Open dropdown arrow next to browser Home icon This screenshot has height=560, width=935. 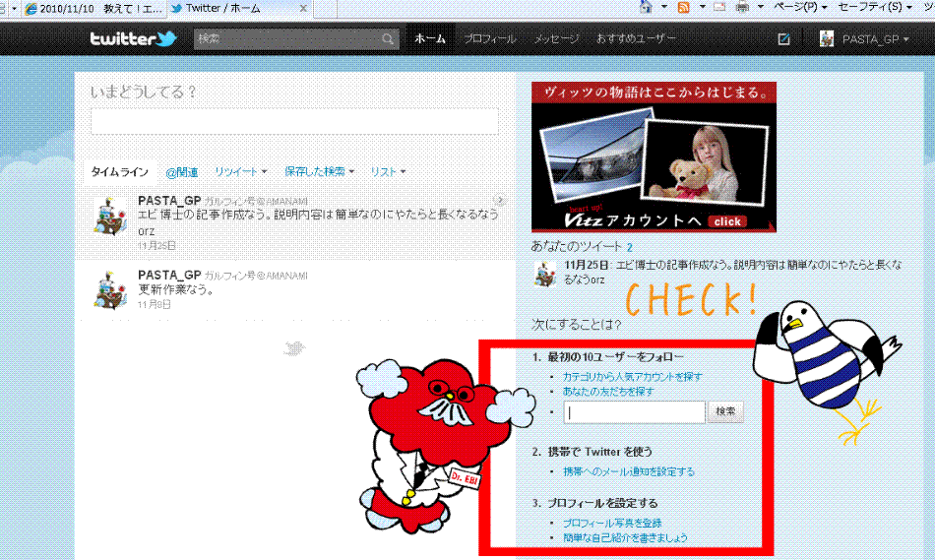pyautogui.click(x=664, y=7)
